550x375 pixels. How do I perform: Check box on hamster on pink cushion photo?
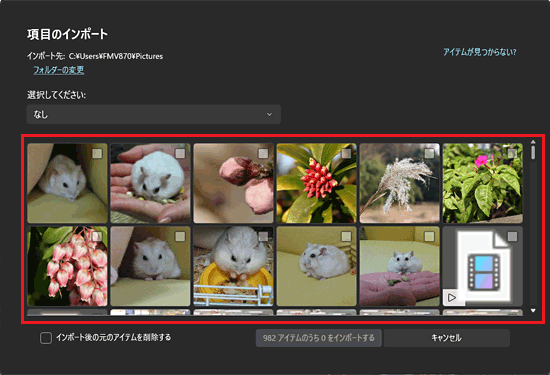(429, 237)
